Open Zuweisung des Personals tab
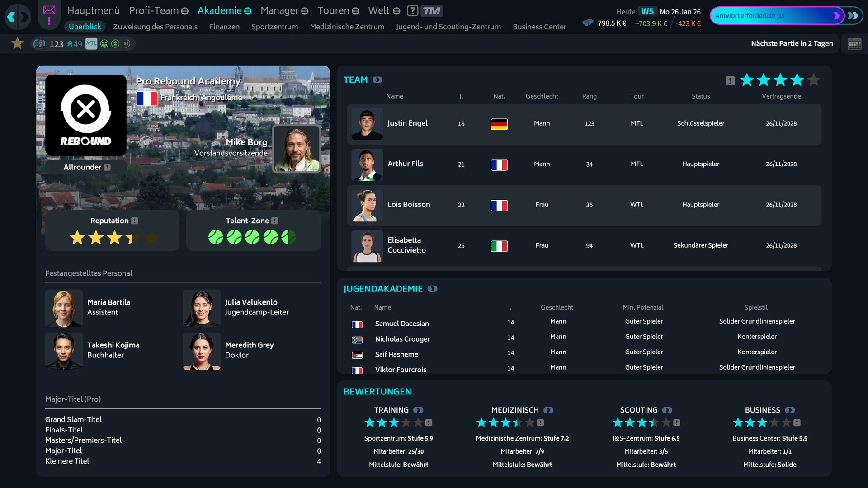 tap(156, 27)
